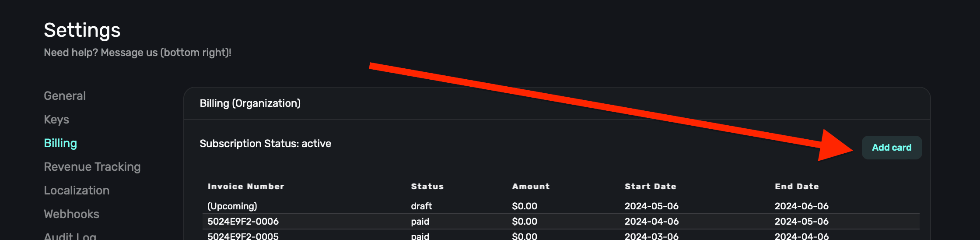Open the Webhooks settings page
This screenshot has height=240, width=980.
tap(71, 214)
